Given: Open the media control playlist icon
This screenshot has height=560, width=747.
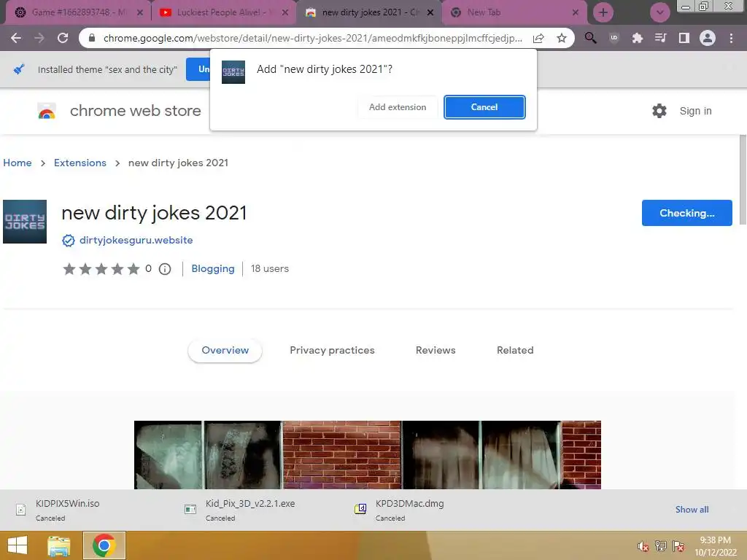Looking at the screenshot, I should click(x=660, y=38).
